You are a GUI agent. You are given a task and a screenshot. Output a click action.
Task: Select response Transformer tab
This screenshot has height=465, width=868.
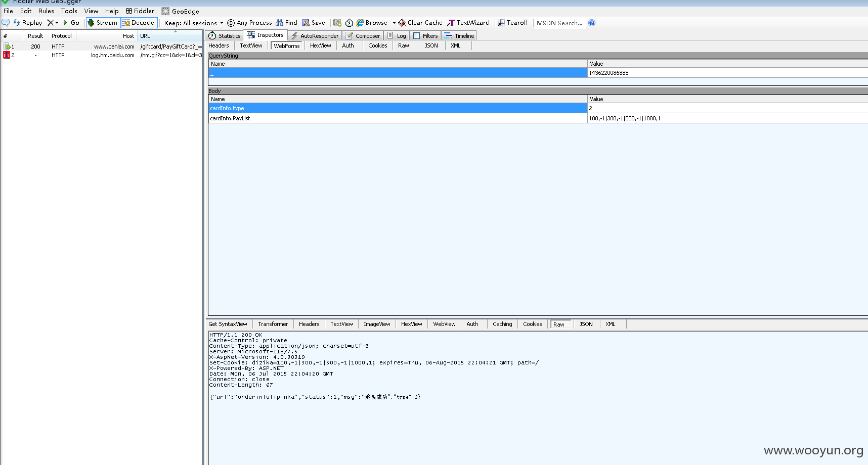[273, 324]
